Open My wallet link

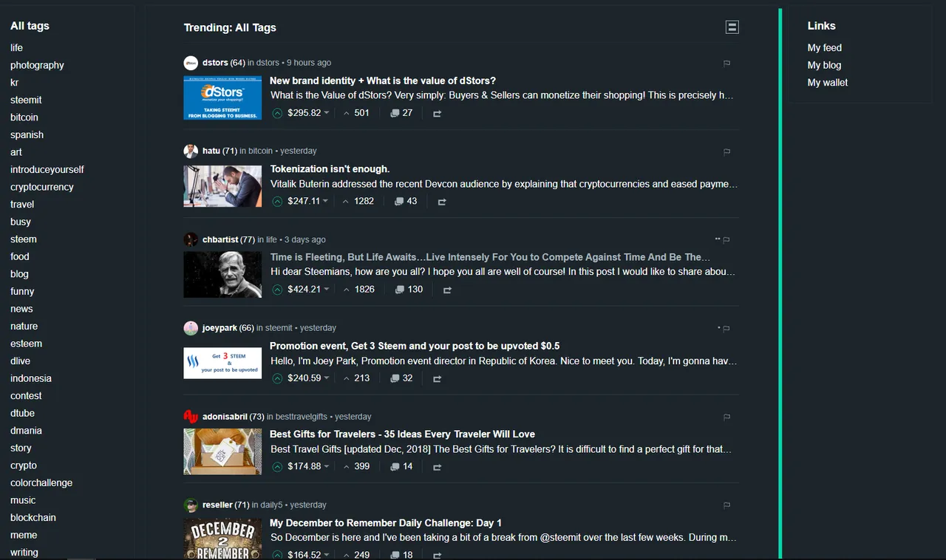click(828, 83)
